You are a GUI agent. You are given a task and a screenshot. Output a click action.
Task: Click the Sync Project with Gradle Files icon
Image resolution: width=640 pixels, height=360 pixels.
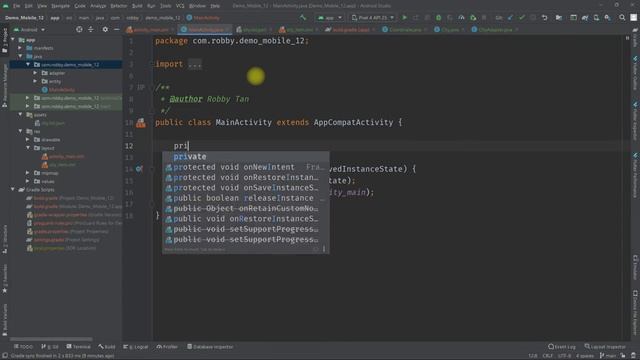click(585, 18)
